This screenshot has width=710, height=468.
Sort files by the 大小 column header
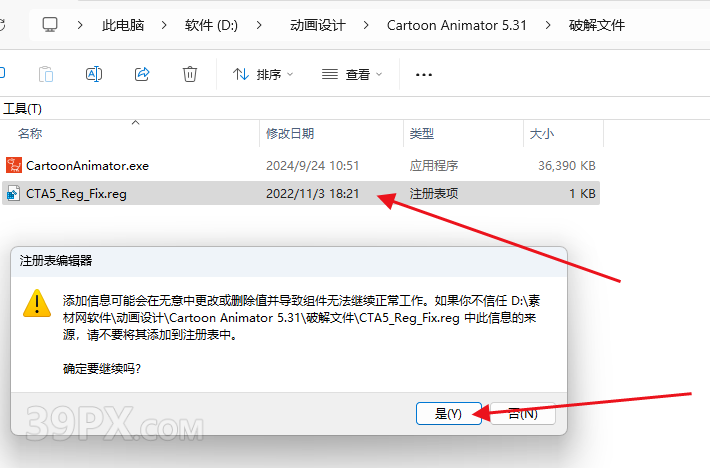[541, 133]
